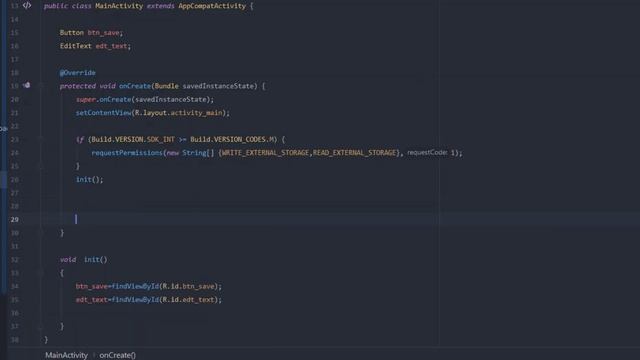640x360 pixels.
Task: Click the related XML file gutter icon on line 13
Action: tap(27, 5)
